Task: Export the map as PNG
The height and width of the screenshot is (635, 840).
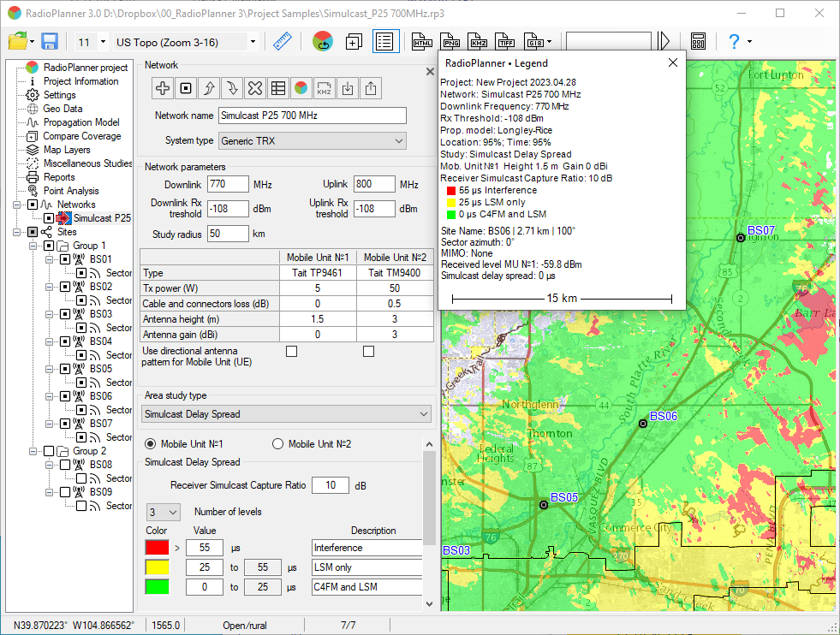Action: (x=450, y=40)
